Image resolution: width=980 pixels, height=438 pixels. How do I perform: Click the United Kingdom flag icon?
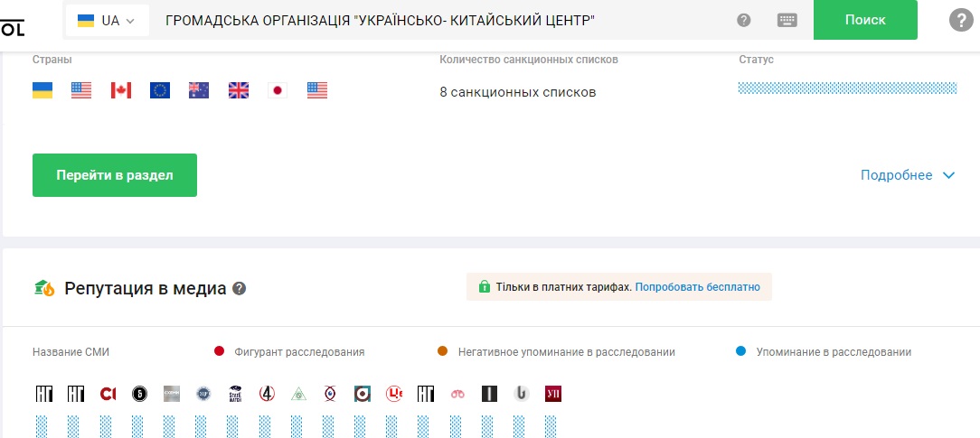[x=239, y=90]
